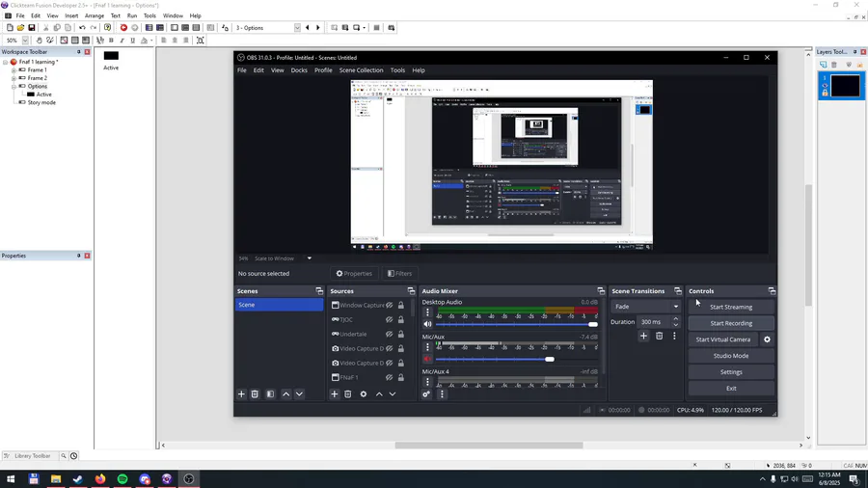868x488 pixels.
Task: Open OBS Studio from the Windows taskbar
Action: [189, 479]
